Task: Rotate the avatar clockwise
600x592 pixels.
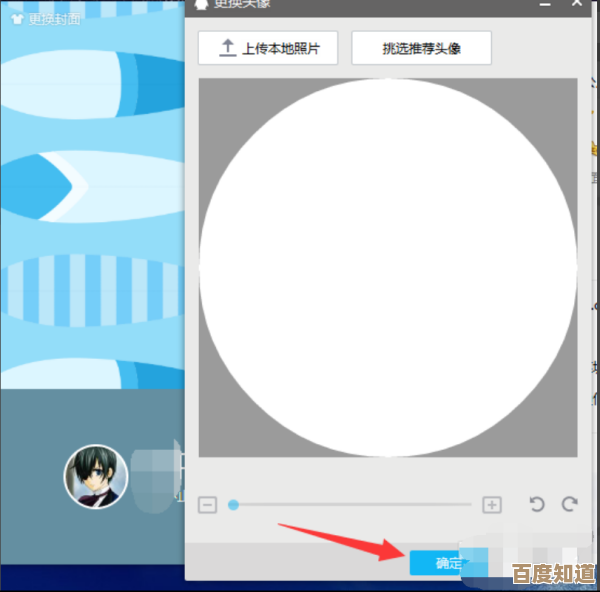Action: point(570,505)
